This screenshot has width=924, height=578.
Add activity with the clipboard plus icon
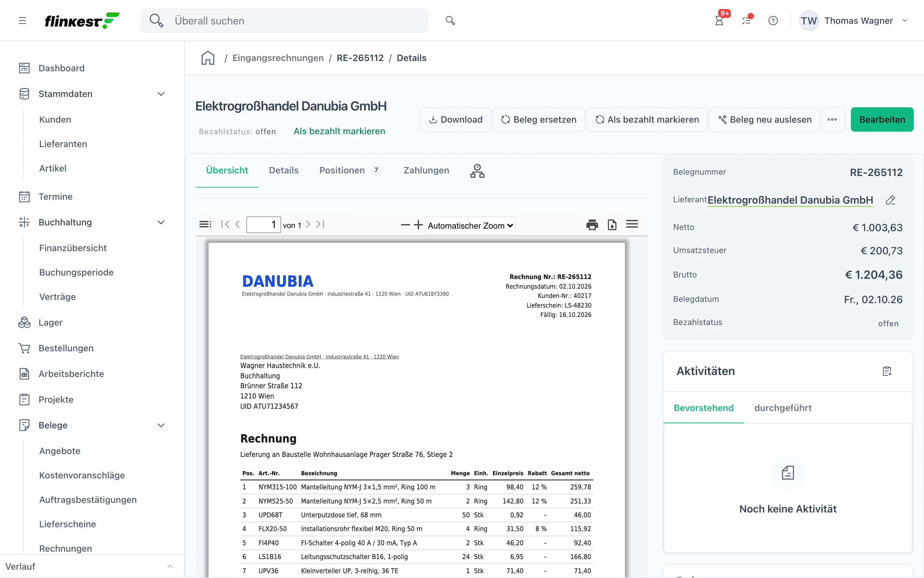click(887, 371)
